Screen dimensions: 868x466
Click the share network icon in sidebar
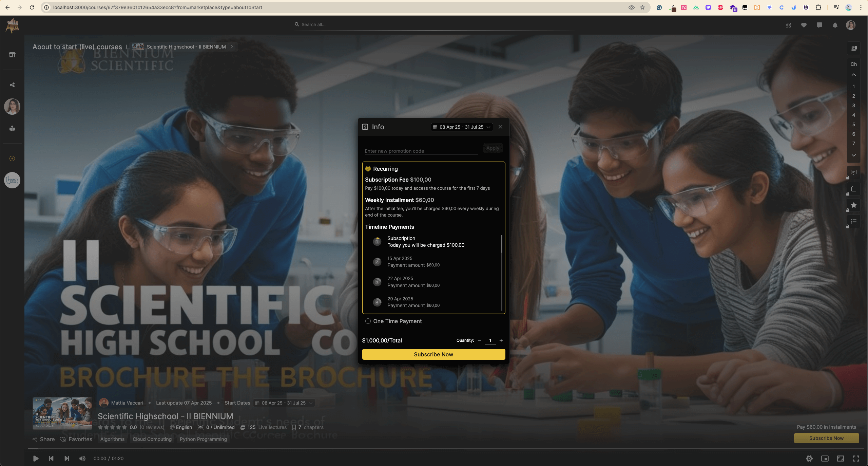(x=12, y=85)
